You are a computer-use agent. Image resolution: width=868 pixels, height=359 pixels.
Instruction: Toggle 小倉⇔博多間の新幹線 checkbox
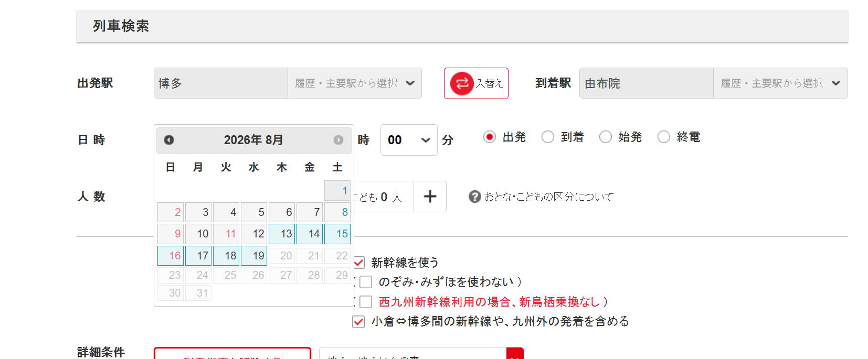point(358,322)
